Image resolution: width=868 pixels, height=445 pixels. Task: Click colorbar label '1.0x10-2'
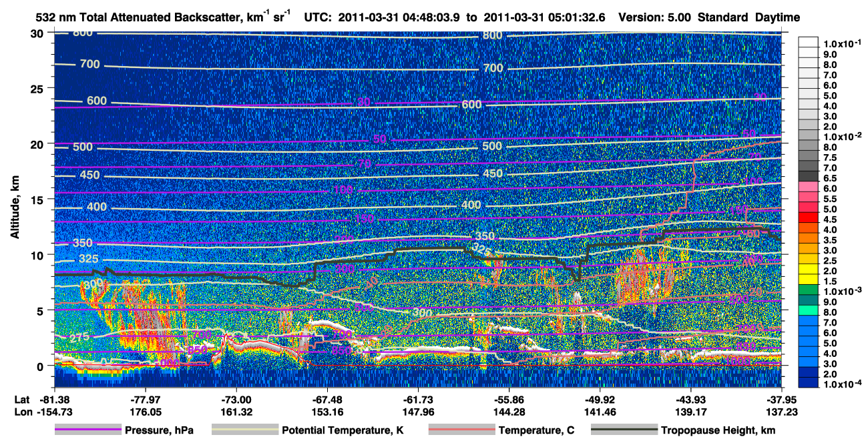pyautogui.click(x=844, y=135)
